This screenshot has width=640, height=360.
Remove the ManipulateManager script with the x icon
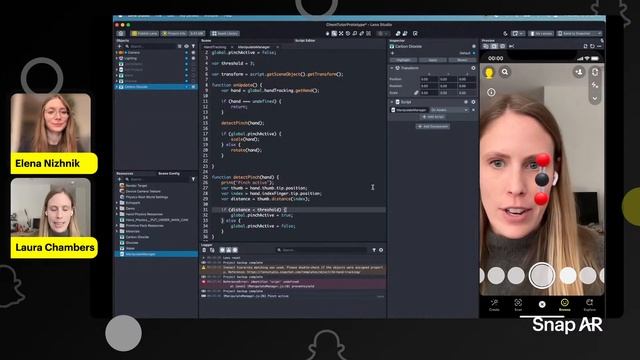point(473,110)
